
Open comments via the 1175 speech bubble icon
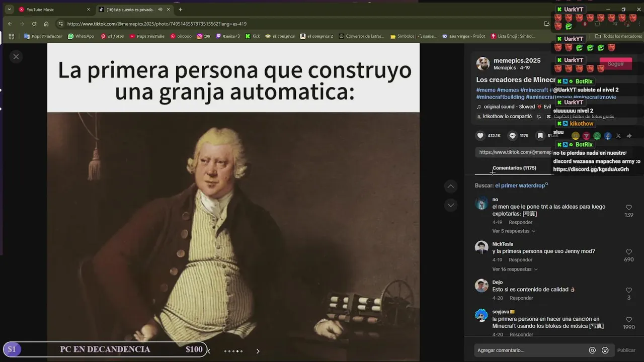(x=512, y=136)
